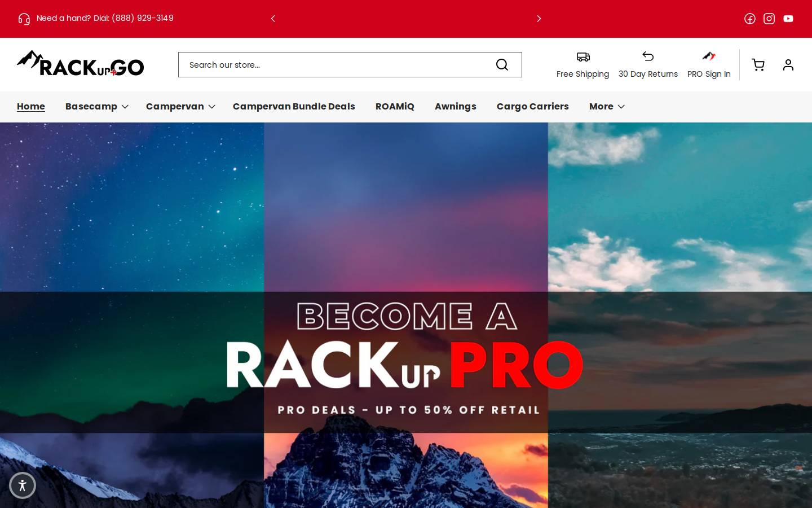Expand the Campervan dropdown chevron
This screenshot has height=508, width=812.
[x=212, y=107]
